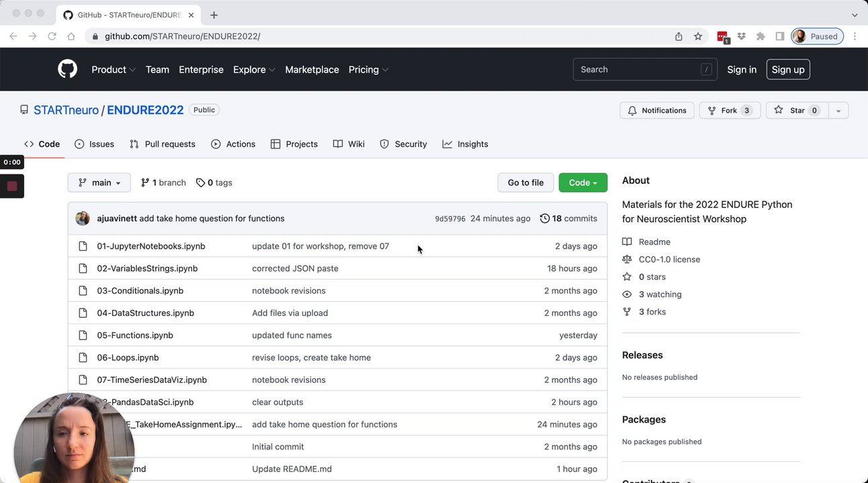The image size is (868, 483).
Task: Click the Go to file button
Action: click(526, 182)
